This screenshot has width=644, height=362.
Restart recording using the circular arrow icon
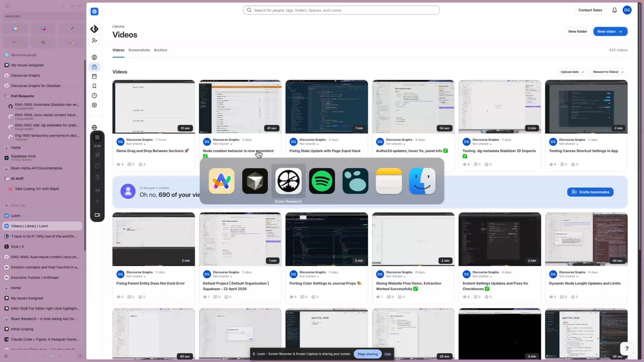pos(98,166)
